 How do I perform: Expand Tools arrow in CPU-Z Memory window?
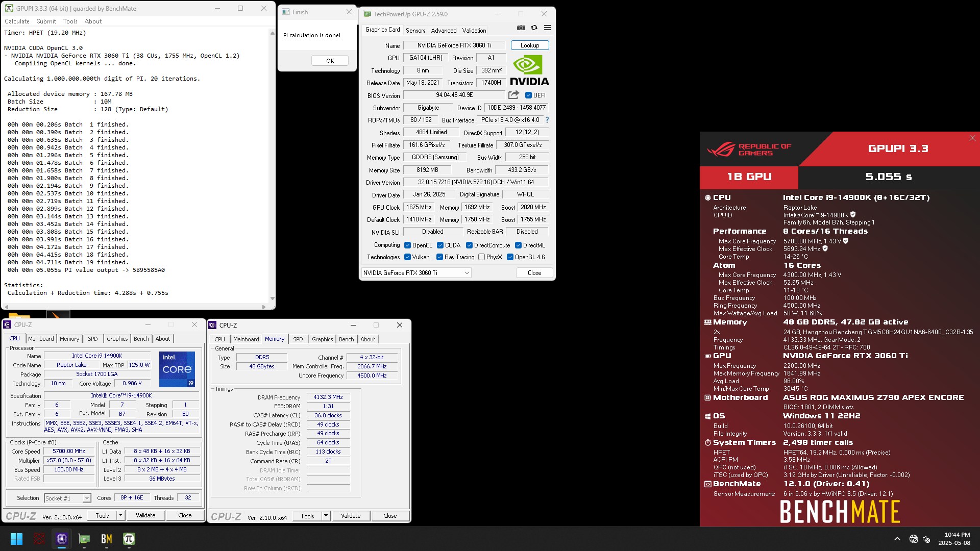[x=326, y=516]
